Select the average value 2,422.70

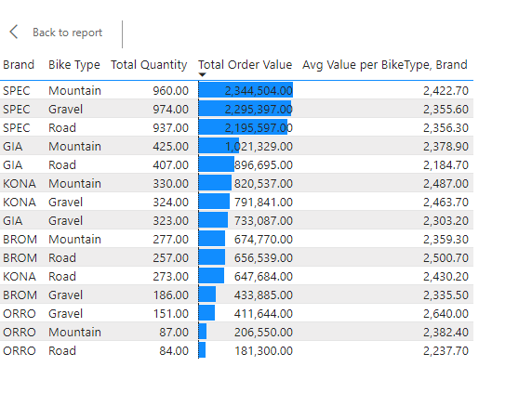(x=446, y=90)
